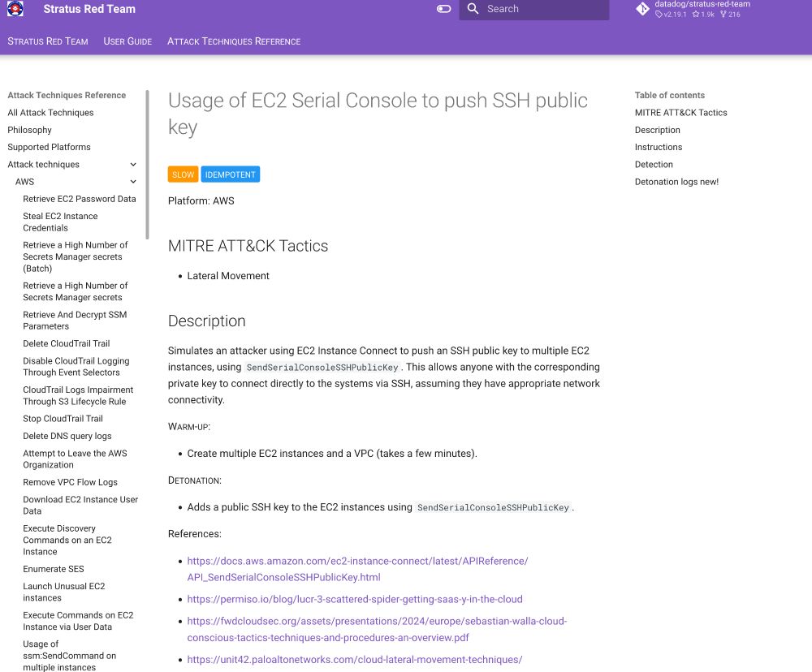Open the User Guide tab

(127, 41)
